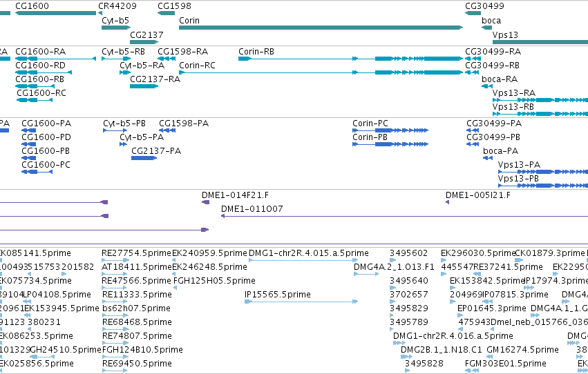
Task: Click protein Vps13-PA
Action: point(543,172)
